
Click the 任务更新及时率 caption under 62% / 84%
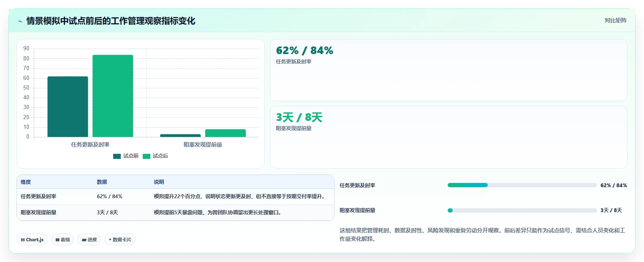(x=293, y=62)
